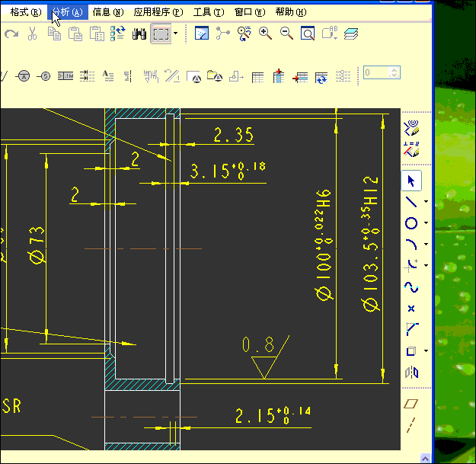Click the copy icon
Viewport: 476px width, 464px height.
(54, 34)
